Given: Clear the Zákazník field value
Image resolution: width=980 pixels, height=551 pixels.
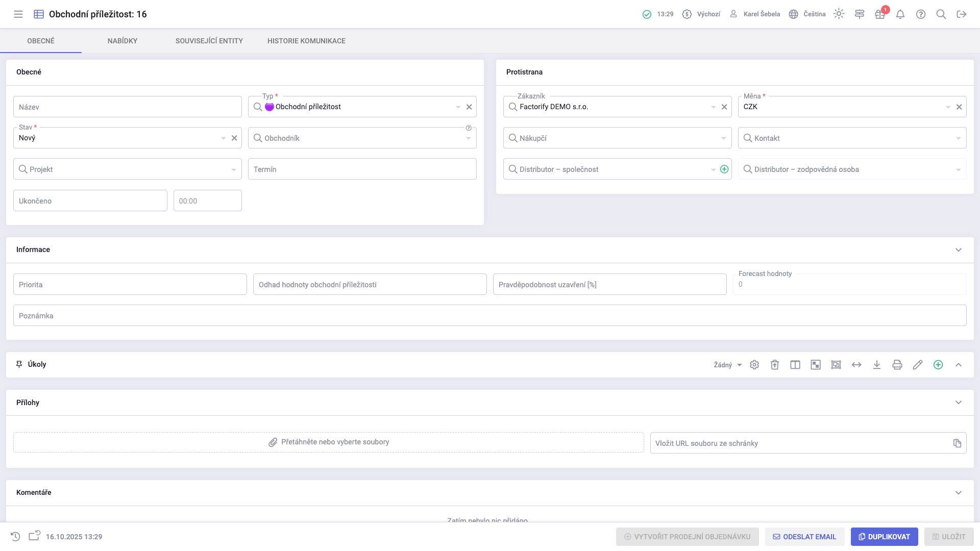Looking at the screenshot, I should point(724,107).
